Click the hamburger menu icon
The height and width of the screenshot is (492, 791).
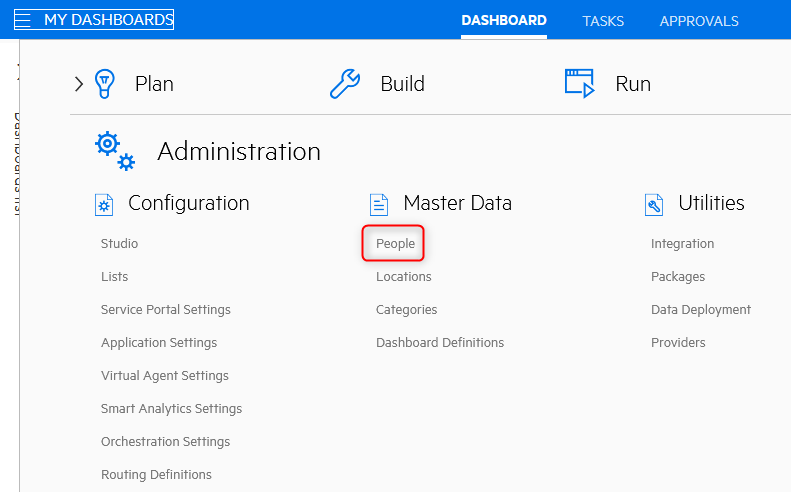tap(22, 20)
